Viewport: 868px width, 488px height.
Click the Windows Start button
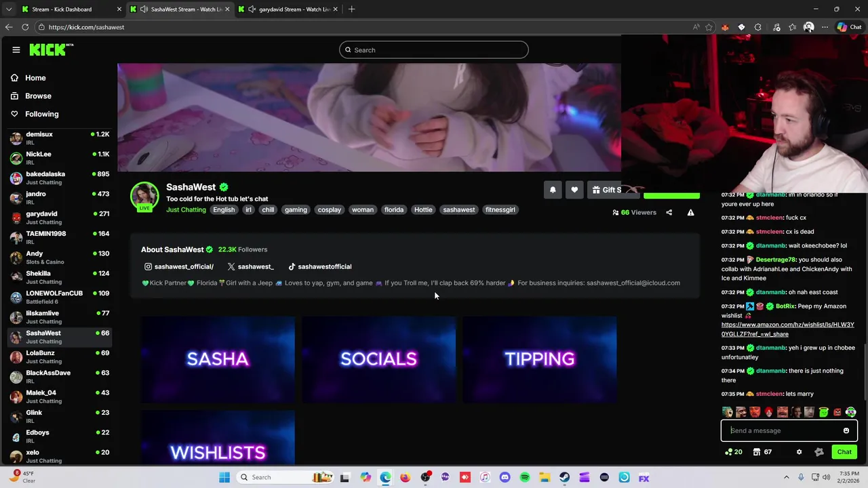224,477
